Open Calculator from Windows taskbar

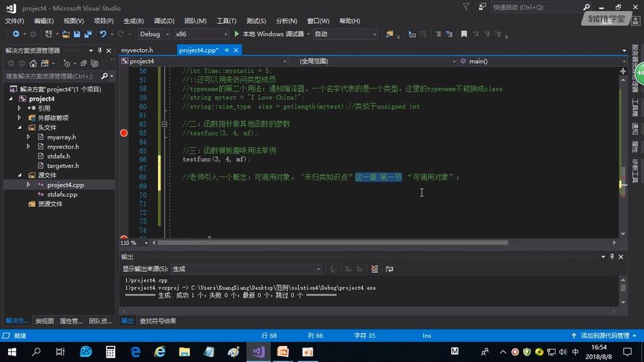pyautogui.click(x=111, y=352)
